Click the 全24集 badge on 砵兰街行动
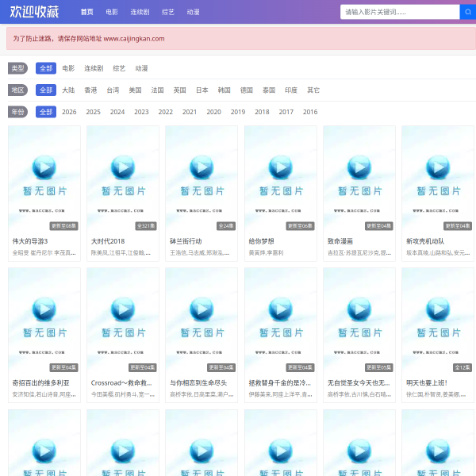 click(226, 226)
